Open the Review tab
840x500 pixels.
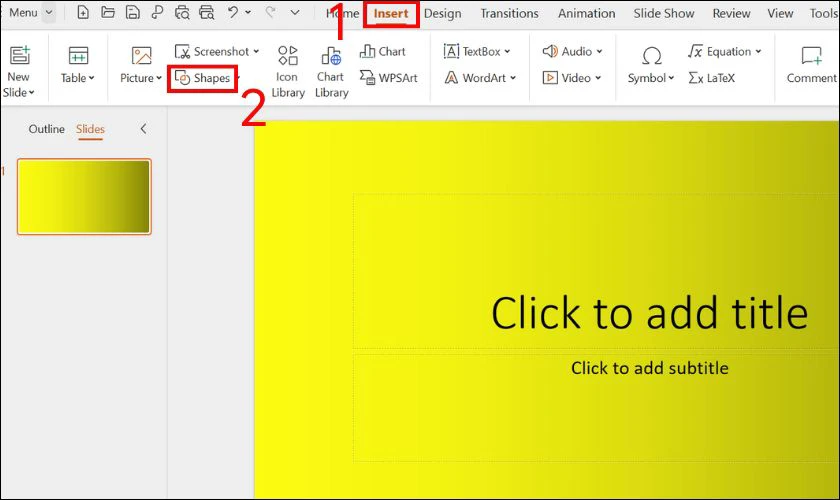point(731,13)
